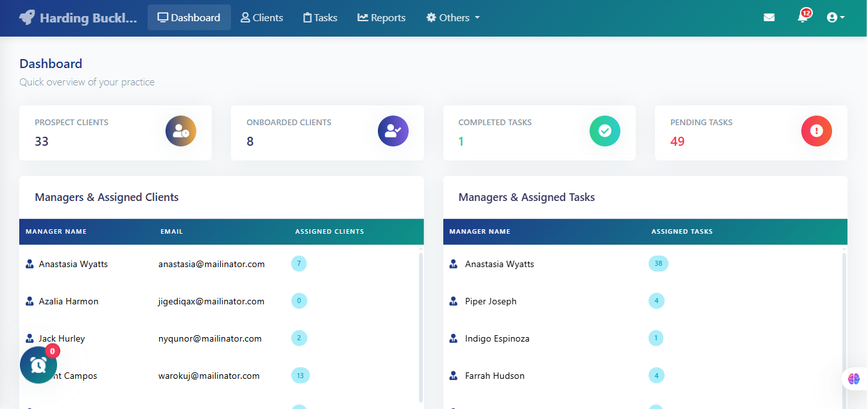The image size is (868, 409).
Task: Click the Onboarded Clients card icon
Action: [x=393, y=131]
